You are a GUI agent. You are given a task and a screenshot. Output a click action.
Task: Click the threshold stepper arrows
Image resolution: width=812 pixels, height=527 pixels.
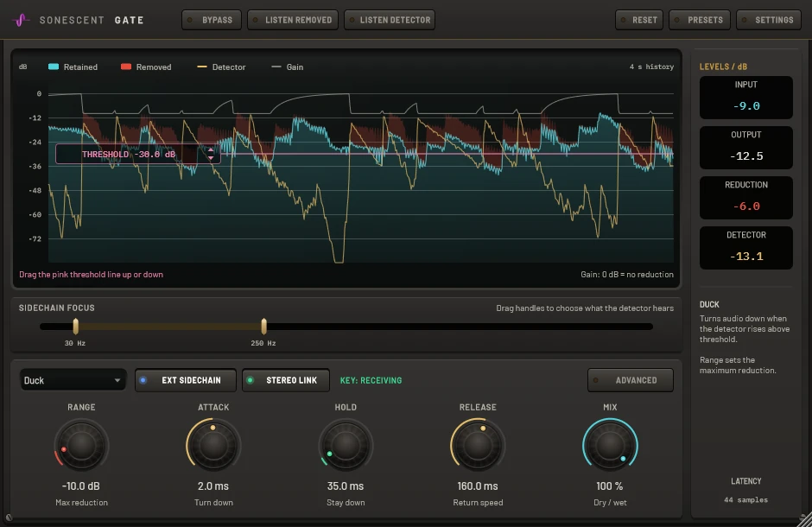pyautogui.click(x=210, y=154)
